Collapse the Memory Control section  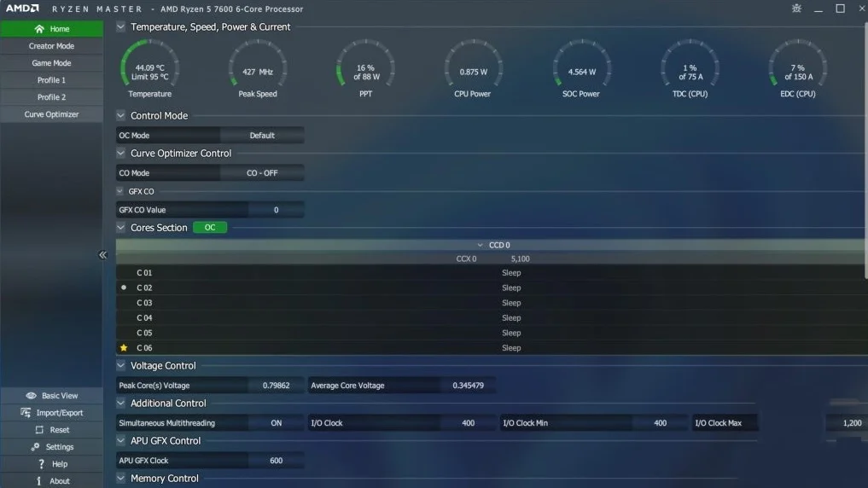point(120,479)
